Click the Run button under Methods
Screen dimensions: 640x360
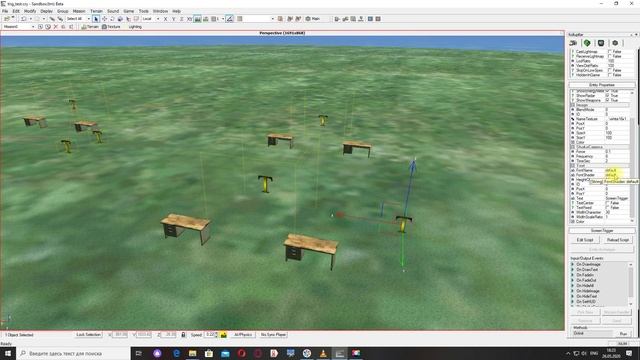[623, 334]
